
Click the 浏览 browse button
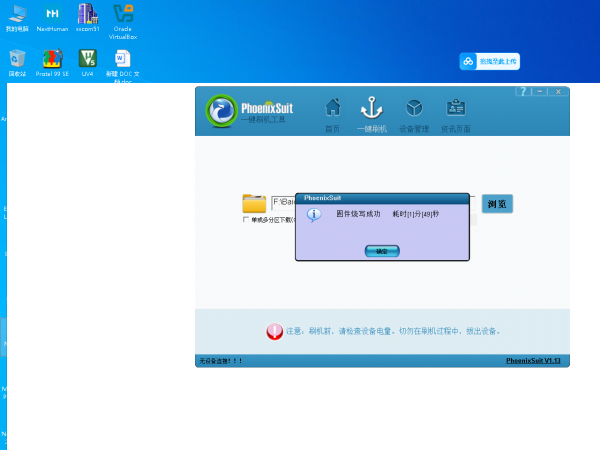497,204
